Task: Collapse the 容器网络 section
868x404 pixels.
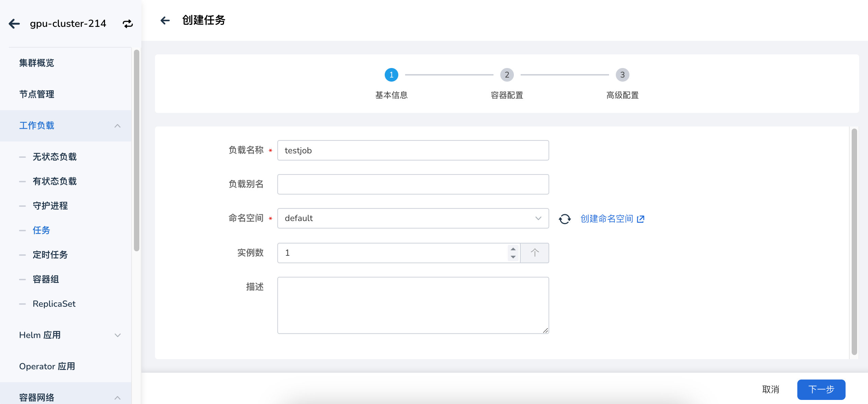Action: pyautogui.click(x=118, y=397)
